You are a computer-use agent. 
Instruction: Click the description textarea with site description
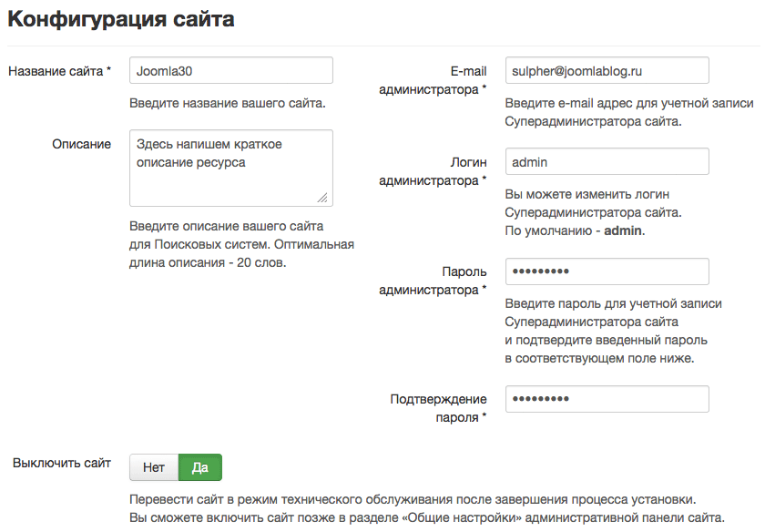[x=231, y=168]
